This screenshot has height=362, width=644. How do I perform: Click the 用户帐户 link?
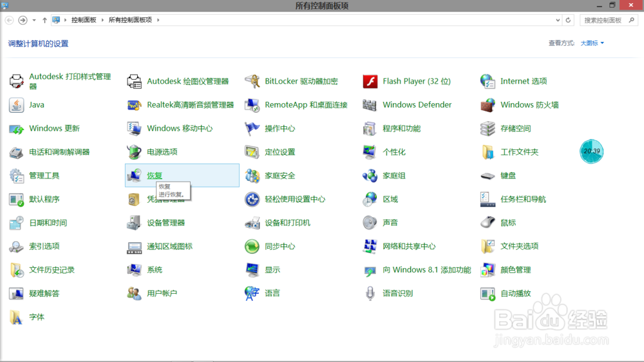click(x=162, y=293)
